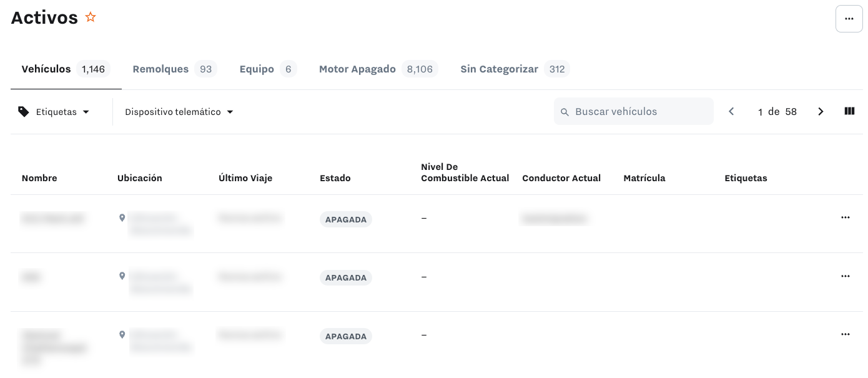The image size is (868, 378).
Task: Mark Activos page as favorite with star
Action: [x=91, y=17]
